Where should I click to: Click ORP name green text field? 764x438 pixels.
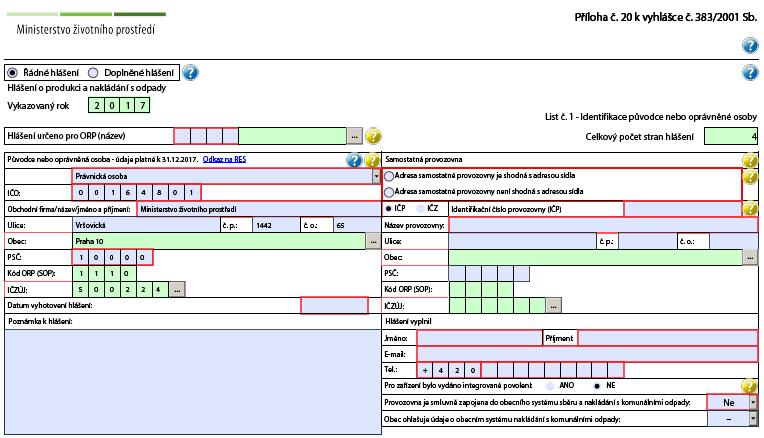point(292,136)
